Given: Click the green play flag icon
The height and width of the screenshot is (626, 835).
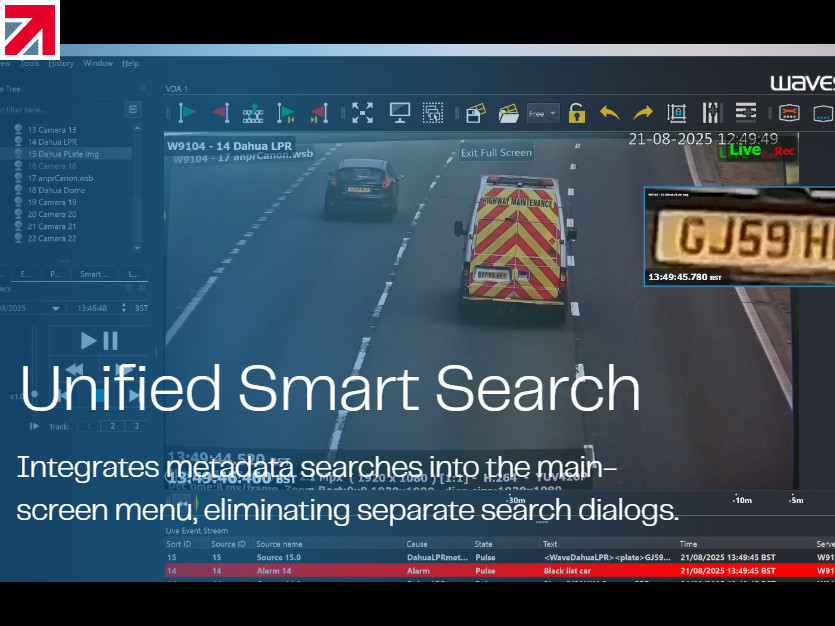Looking at the screenshot, I should 188,113.
